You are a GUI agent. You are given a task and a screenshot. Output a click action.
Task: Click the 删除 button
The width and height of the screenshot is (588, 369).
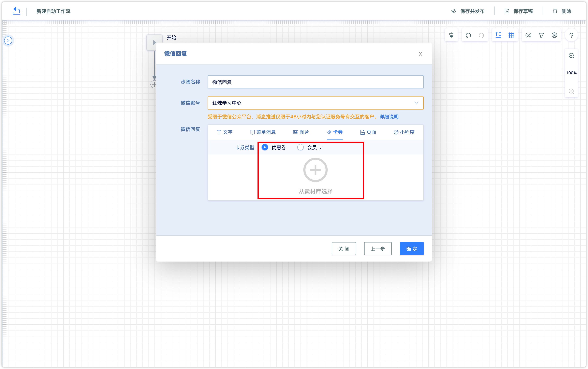click(x=562, y=11)
